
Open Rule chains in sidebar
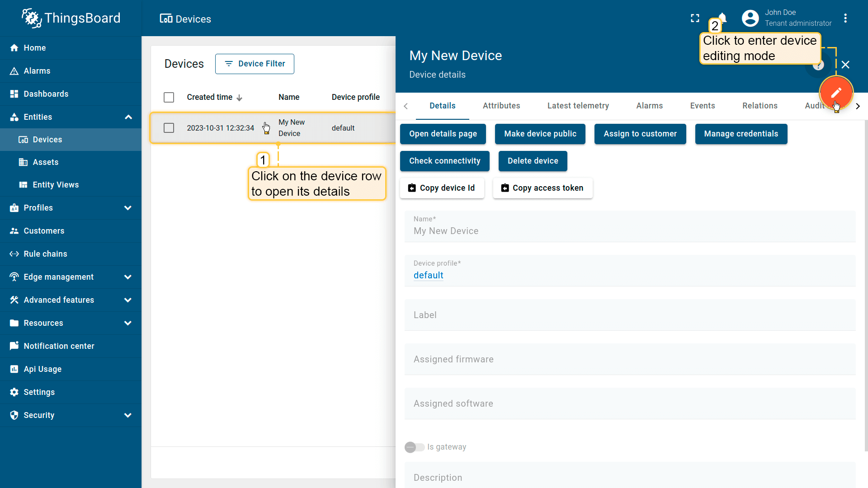point(45,254)
